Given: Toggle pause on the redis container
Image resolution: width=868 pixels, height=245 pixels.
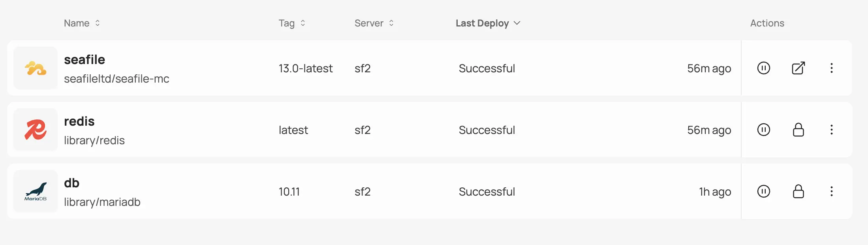Looking at the screenshot, I should [763, 130].
